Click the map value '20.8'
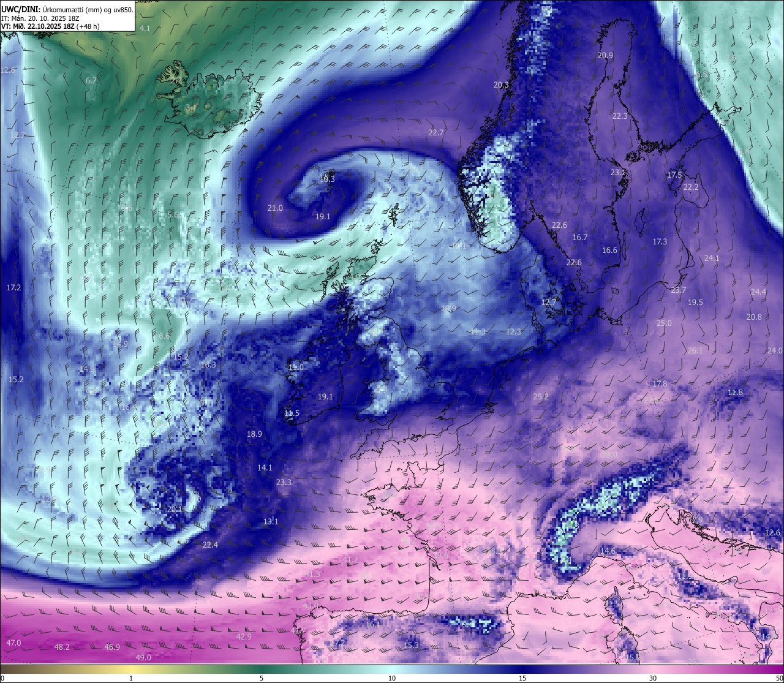This screenshot has width=784, height=683. point(754,317)
